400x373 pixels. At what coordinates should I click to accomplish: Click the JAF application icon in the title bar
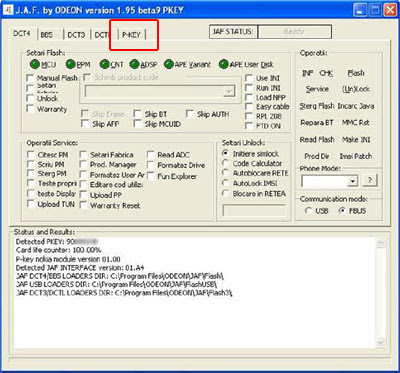8,10
